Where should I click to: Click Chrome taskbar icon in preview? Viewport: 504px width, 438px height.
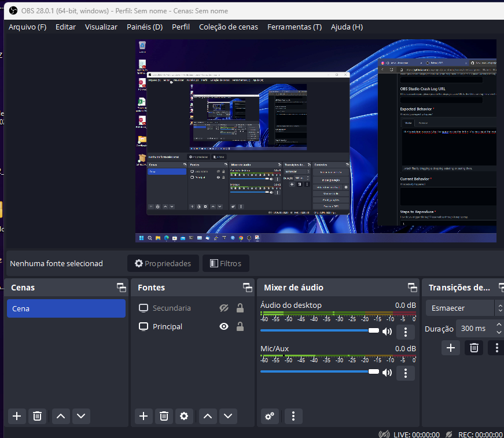241,238
